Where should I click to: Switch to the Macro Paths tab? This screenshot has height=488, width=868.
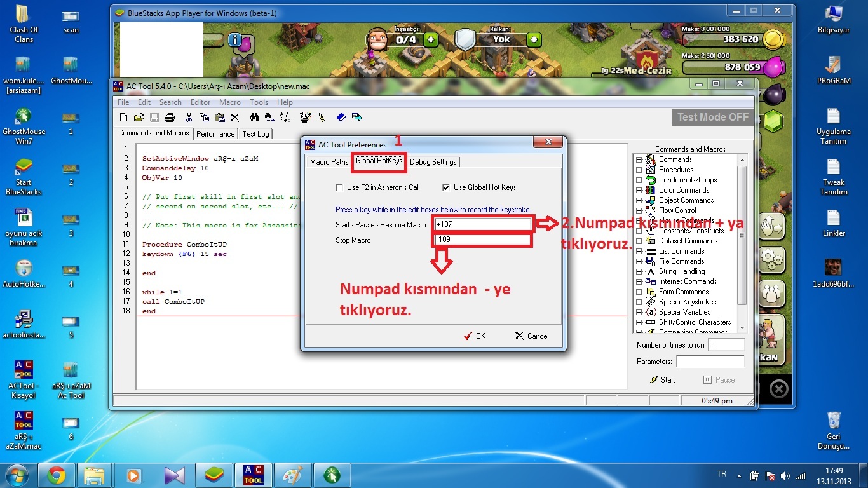pyautogui.click(x=329, y=162)
